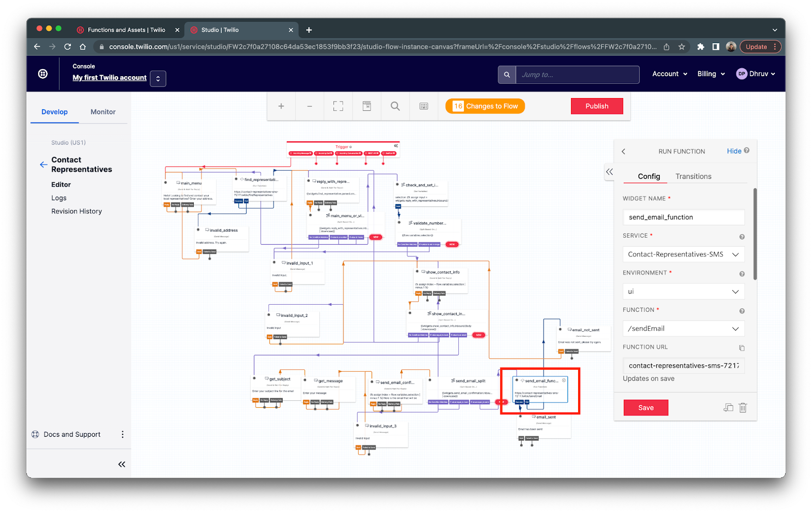812x513 pixels.
Task: Open a new browser tab
Action: click(309, 30)
